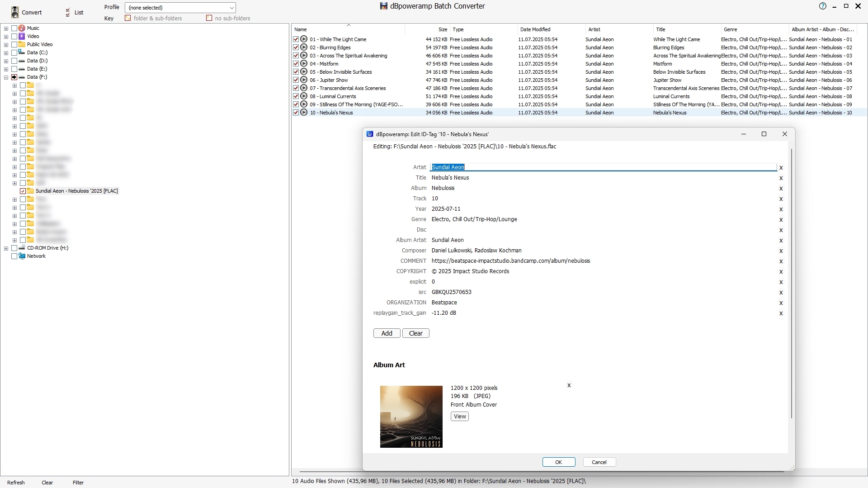The image size is (868, 488).
Task: Select the CD-ROM Drive (H:) icon
Action: point(22,248)
